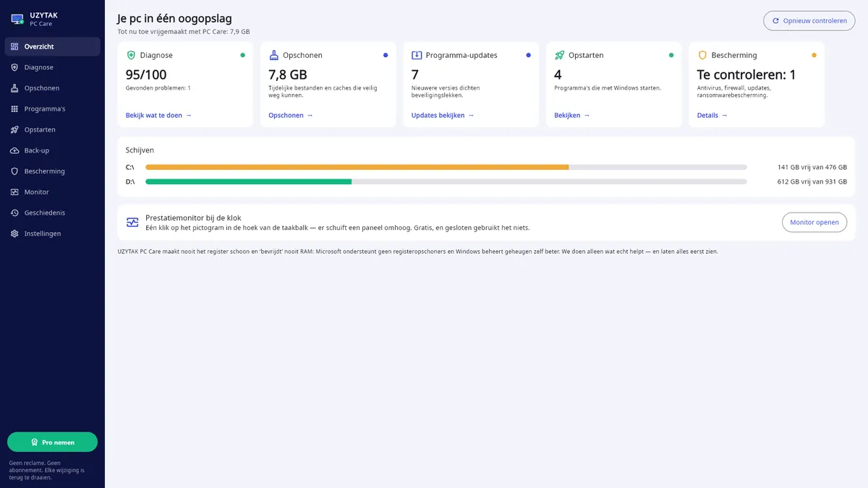This screenshot has width=868, height=488.
Task: Click the download icon on Programma-updates card
Action: [417, 55]
